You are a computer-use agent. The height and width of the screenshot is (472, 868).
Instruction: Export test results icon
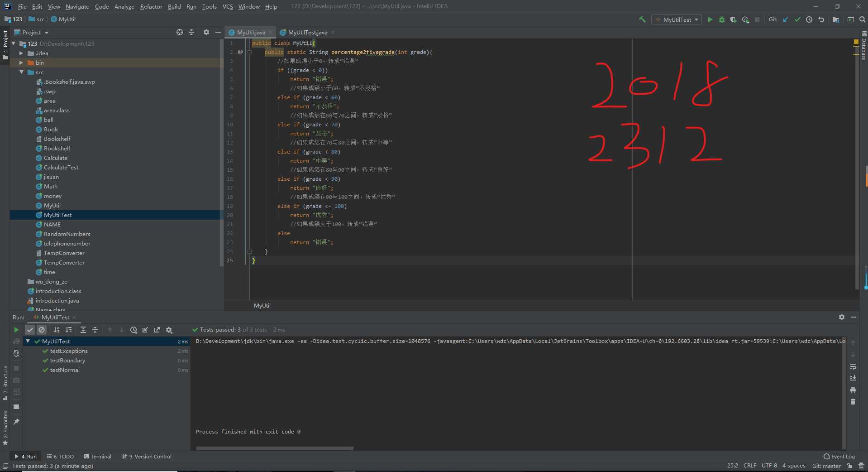point(157,330)
